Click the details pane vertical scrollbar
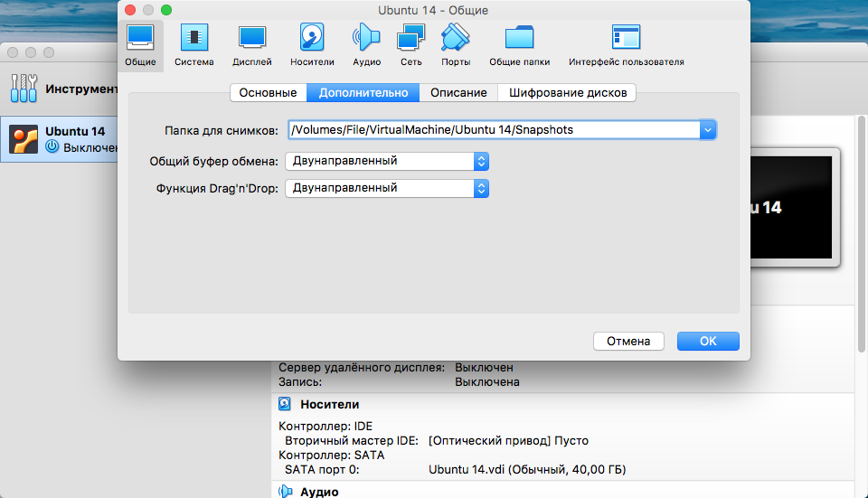The width and height of the screenshot is (868, 498). tap(861, 234)
